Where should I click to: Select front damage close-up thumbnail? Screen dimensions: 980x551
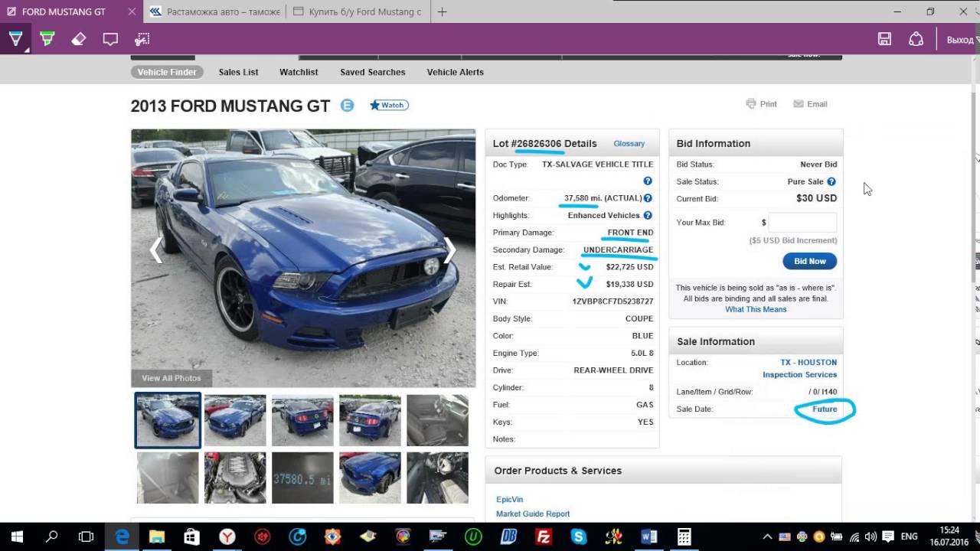pyautogui.click(x=370, y=478)
